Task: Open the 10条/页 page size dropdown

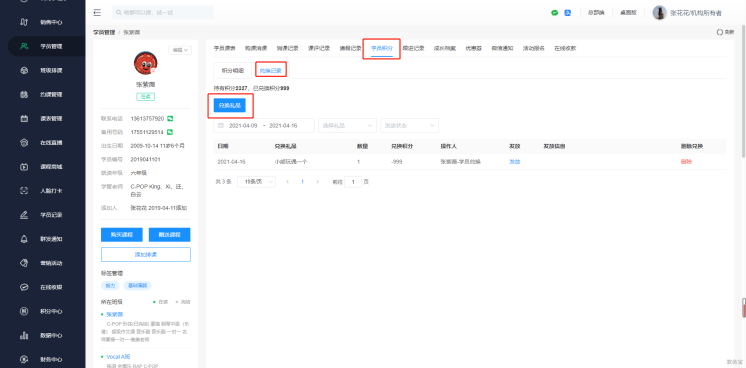Action: point(256,182)
